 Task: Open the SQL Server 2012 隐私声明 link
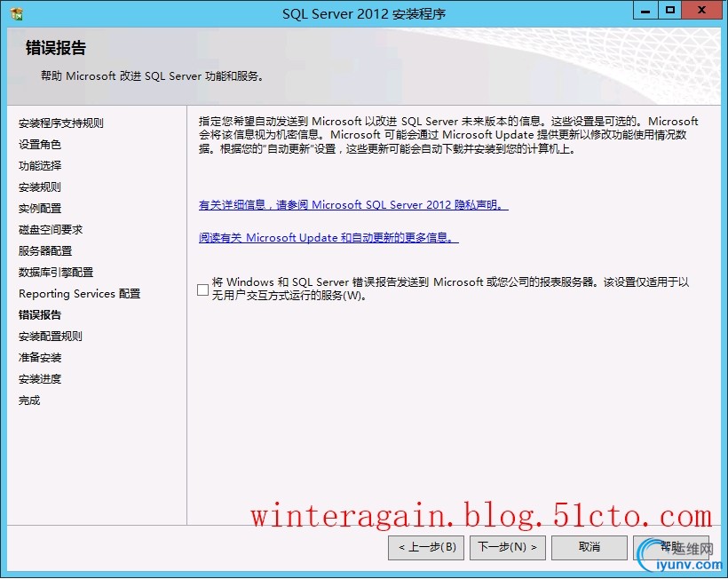[x=353, y=205]
